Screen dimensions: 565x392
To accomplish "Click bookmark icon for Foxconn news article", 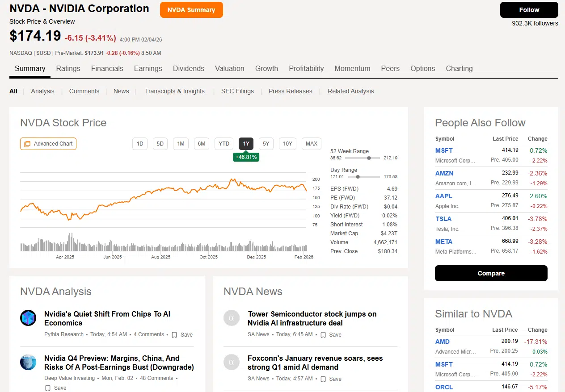I will pyautogui.click(x=323, y=379).
